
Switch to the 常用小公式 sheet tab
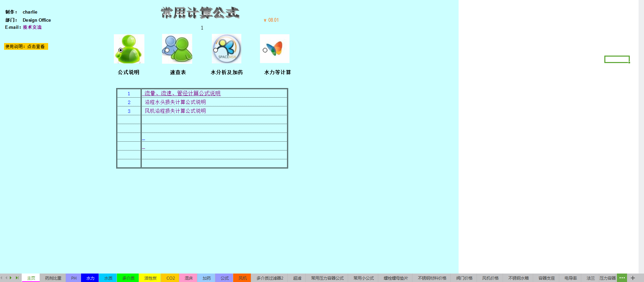(363, 278)
